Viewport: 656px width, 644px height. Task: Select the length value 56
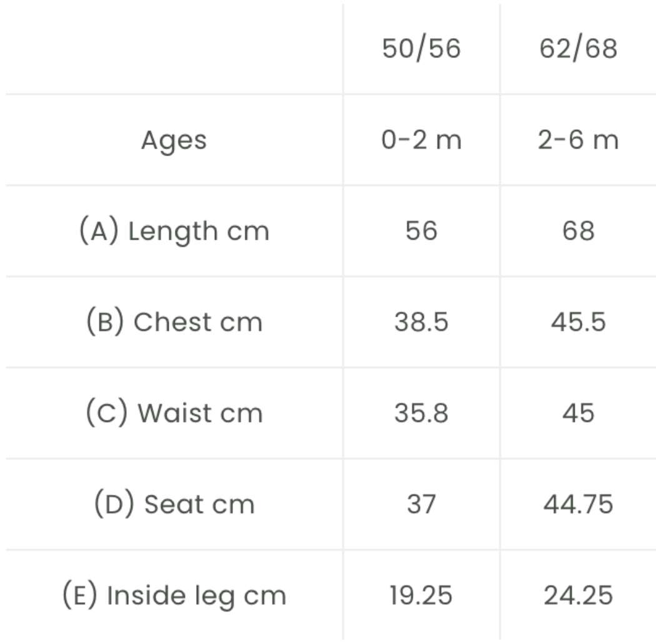pos(421,231)
